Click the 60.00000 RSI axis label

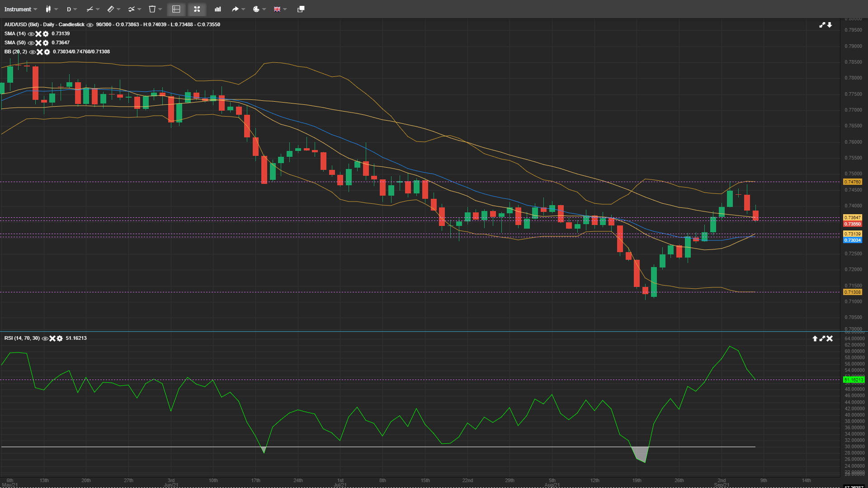[x=854, y=352]
